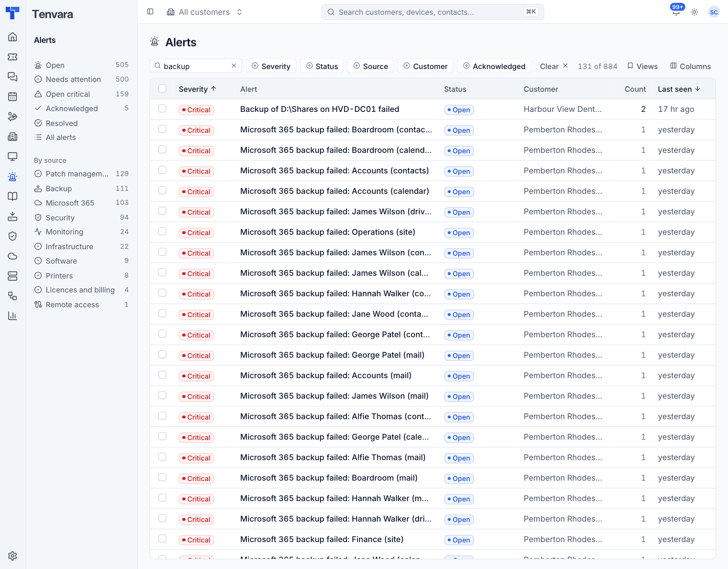Open the settings gear icon
This screenshot has height=569, width=728.
(13, 556)
